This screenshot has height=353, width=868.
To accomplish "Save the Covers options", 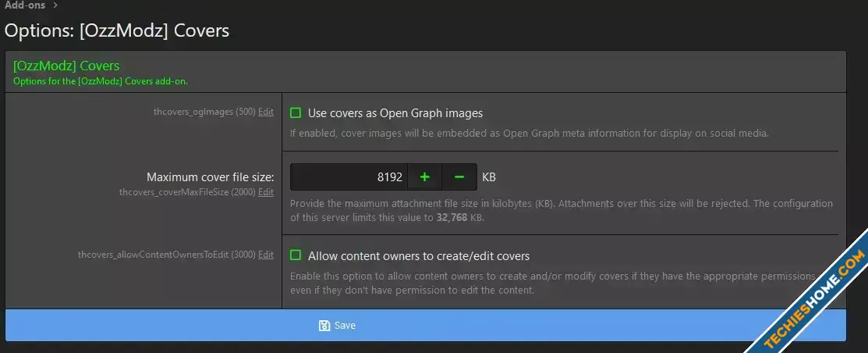I will coord(425,326).
